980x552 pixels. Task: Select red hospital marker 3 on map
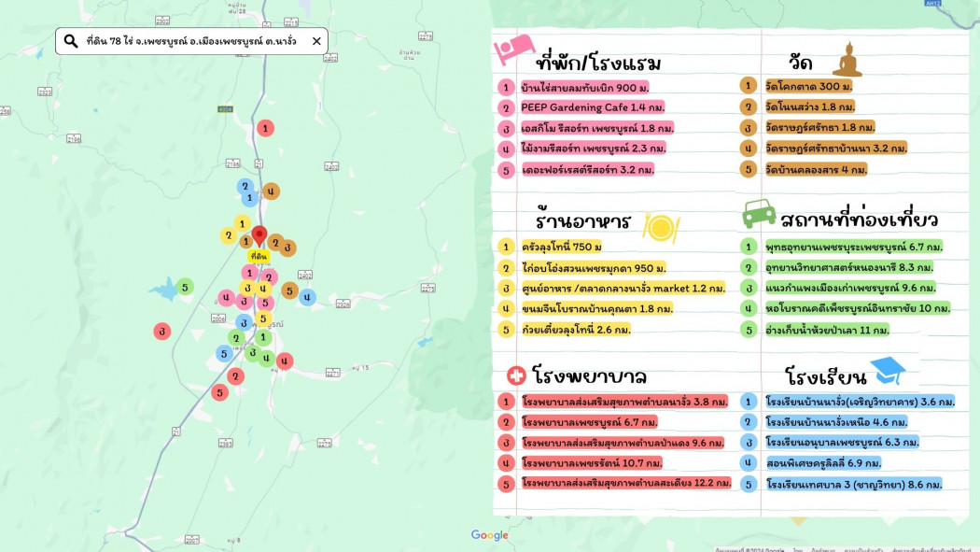click(162, 332)
